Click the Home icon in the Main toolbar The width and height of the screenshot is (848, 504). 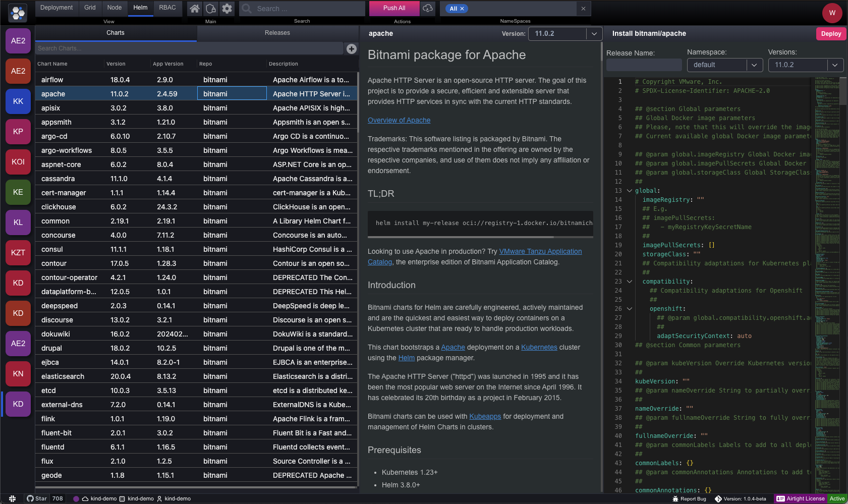pos(195,9)
